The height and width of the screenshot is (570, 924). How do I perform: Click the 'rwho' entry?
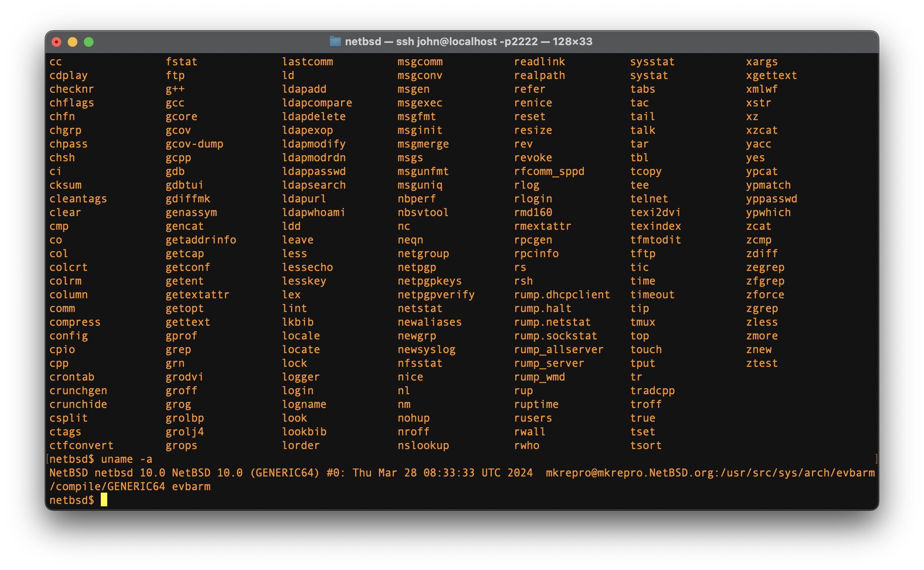coord(527,445)
